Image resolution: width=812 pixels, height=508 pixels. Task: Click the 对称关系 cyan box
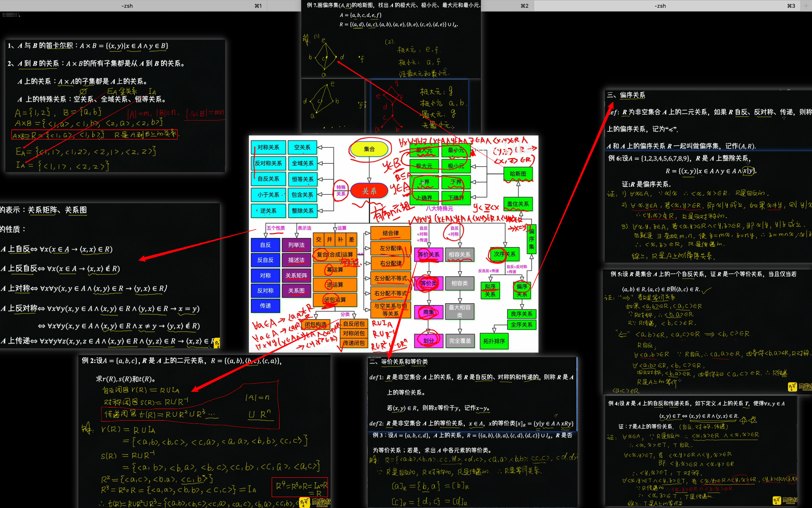[x=268, y=147]
